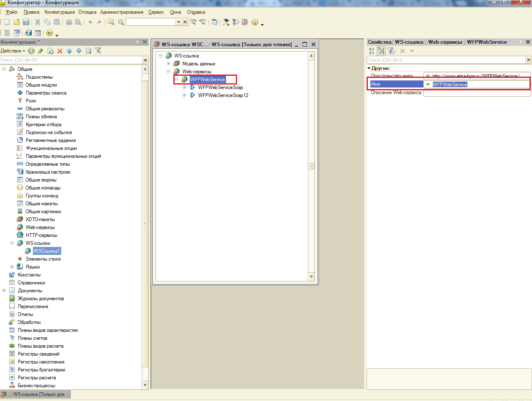This screenshot has width=532, height=401.
Task: Click the blue move-up arrow icon
Action: point(69,51)
